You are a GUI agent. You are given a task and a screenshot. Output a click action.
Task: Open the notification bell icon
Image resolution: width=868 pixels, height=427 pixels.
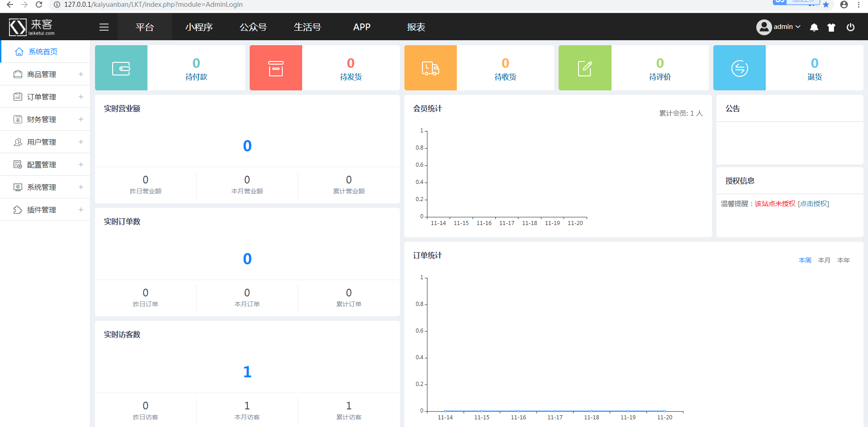(x=814, y=27)
